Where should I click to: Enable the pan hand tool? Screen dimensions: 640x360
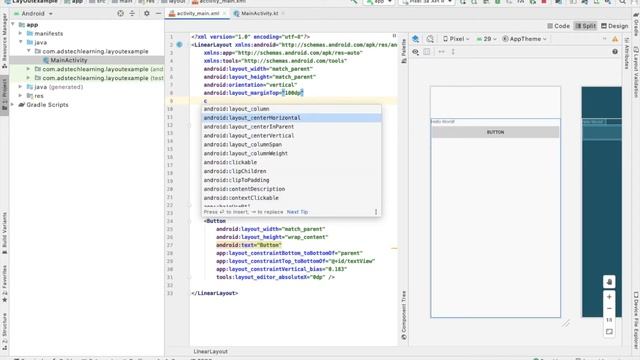coord(609,282)
